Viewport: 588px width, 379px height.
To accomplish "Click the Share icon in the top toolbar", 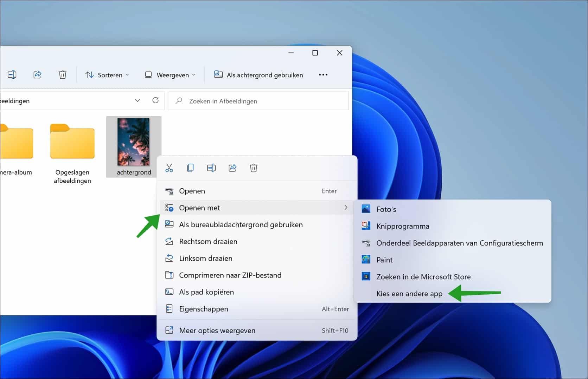I will (x=37, y=74).
